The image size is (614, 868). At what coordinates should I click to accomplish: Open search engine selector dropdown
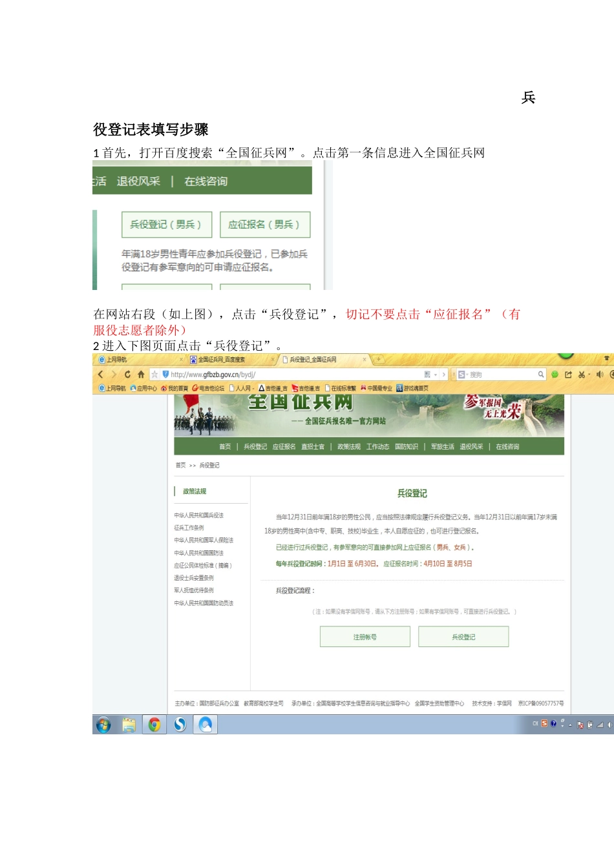click(x=463, y=375)
